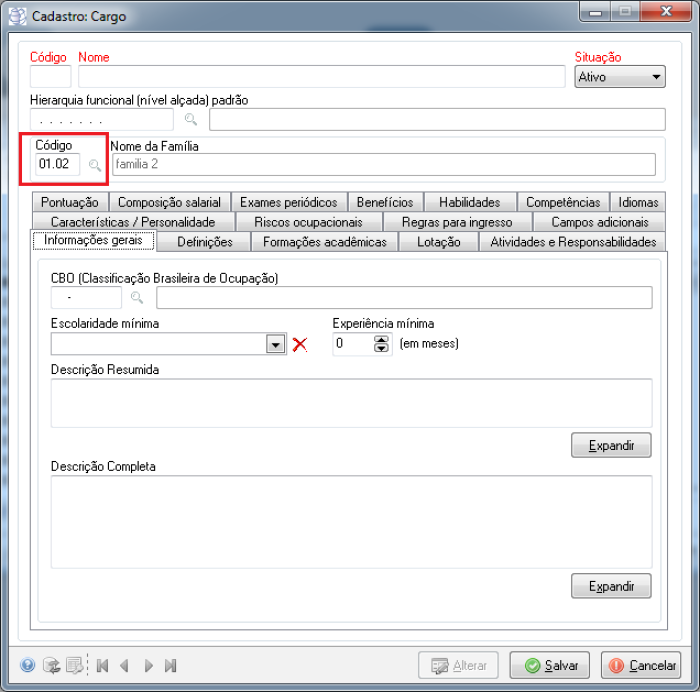Open the Composição salarial tab
Screen dimensions: 700x692
169,202
